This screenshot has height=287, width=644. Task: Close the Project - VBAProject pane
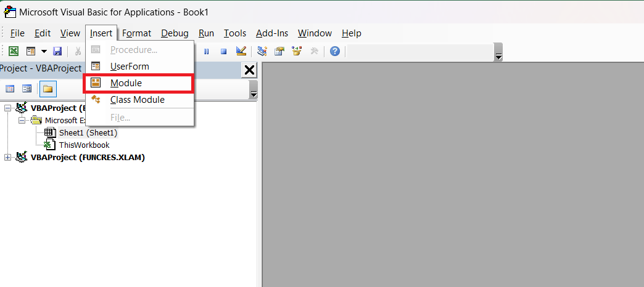tap(249, 70)
